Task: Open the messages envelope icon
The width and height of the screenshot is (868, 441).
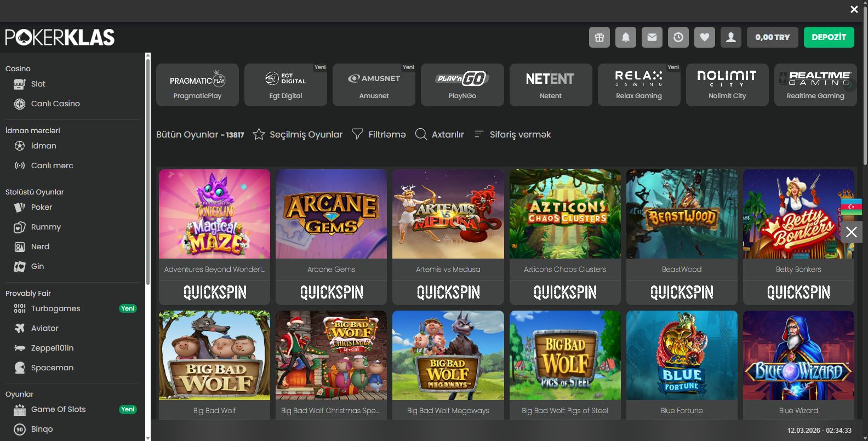Action: [x=652, y=37]
